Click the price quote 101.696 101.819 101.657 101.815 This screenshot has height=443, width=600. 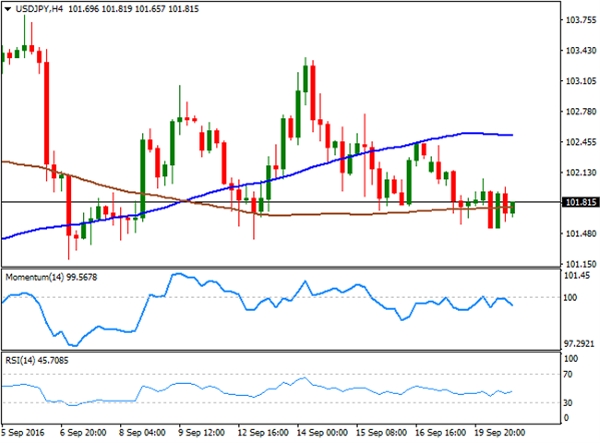coord(134,9)
